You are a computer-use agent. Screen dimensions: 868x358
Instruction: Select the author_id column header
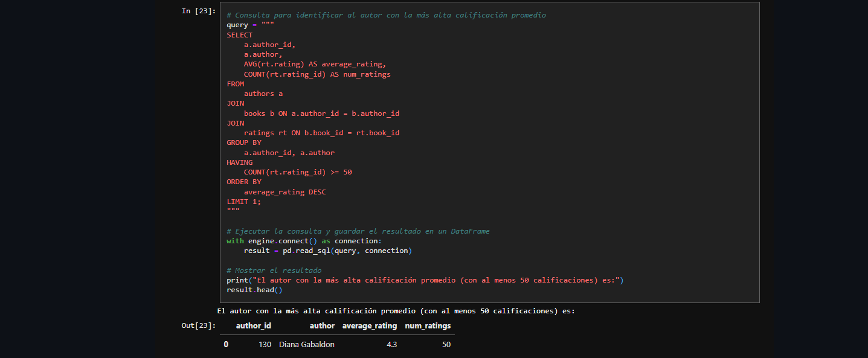(x=253, y=325)
